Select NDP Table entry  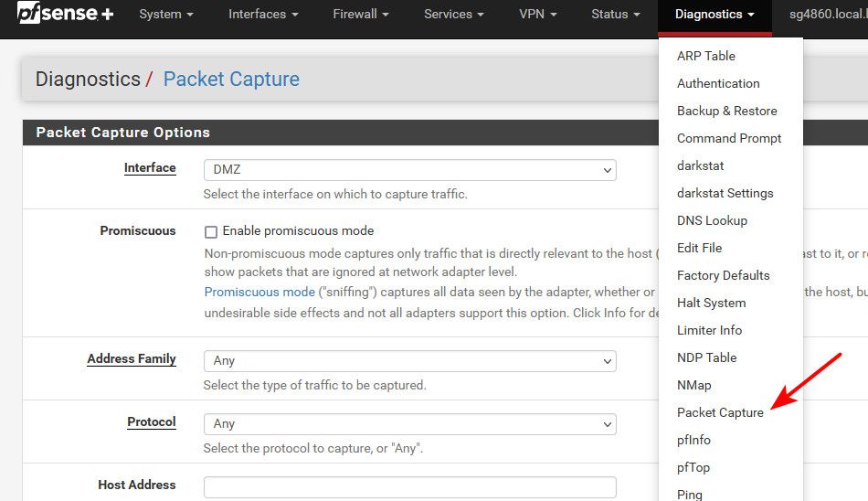pos(706,358)
